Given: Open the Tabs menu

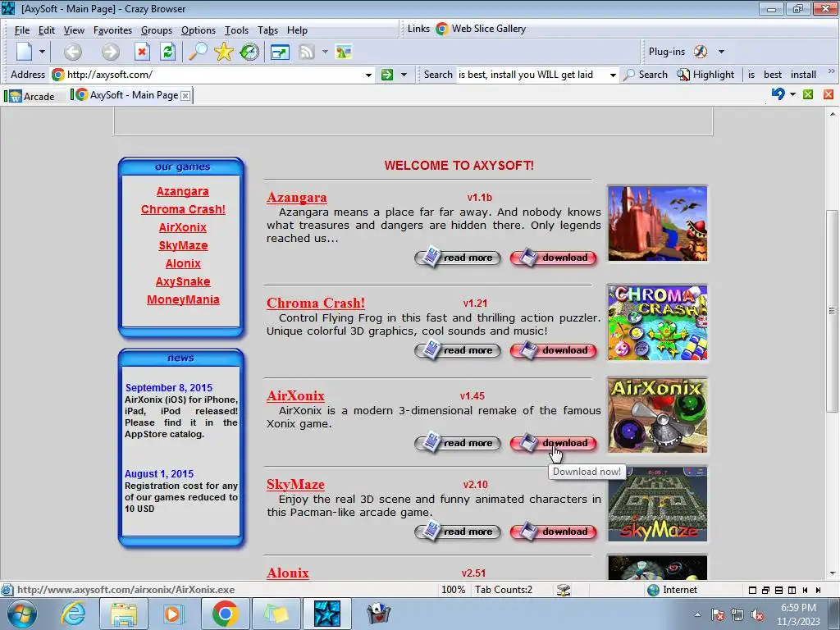Looking at the screenshot, I should point(267,30).
